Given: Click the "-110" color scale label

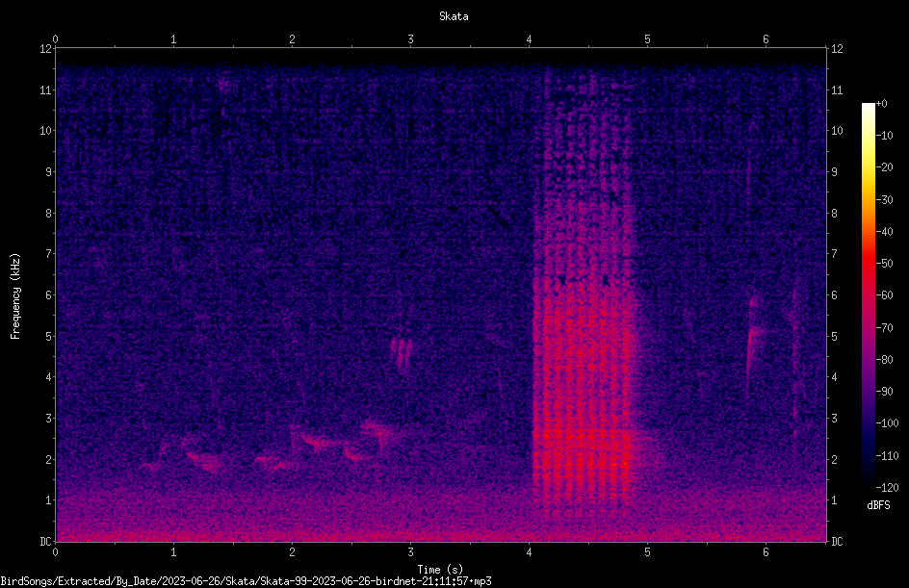Looking at the screenshot, I should click(x=887, y=456).
